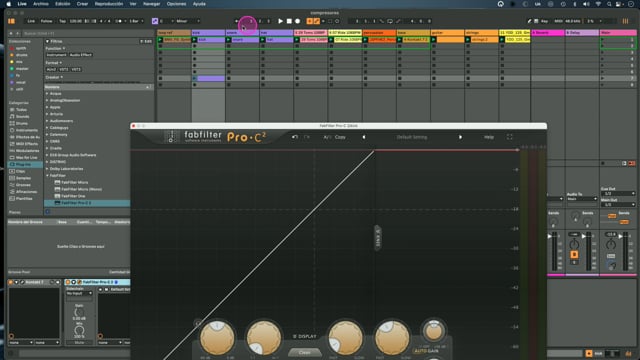Toggle the scale mode icon next to Minor
The image size is (640, 360).
(155, 21)
